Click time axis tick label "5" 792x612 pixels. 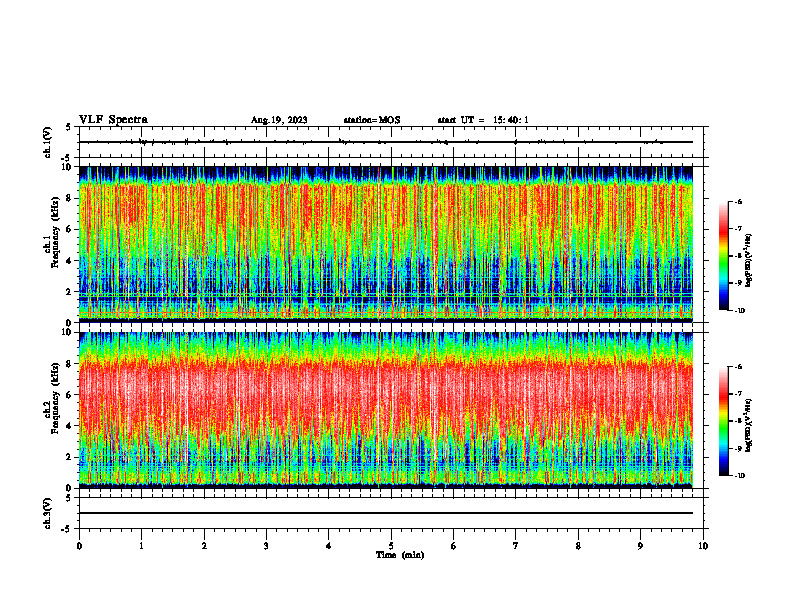point(391,546)
